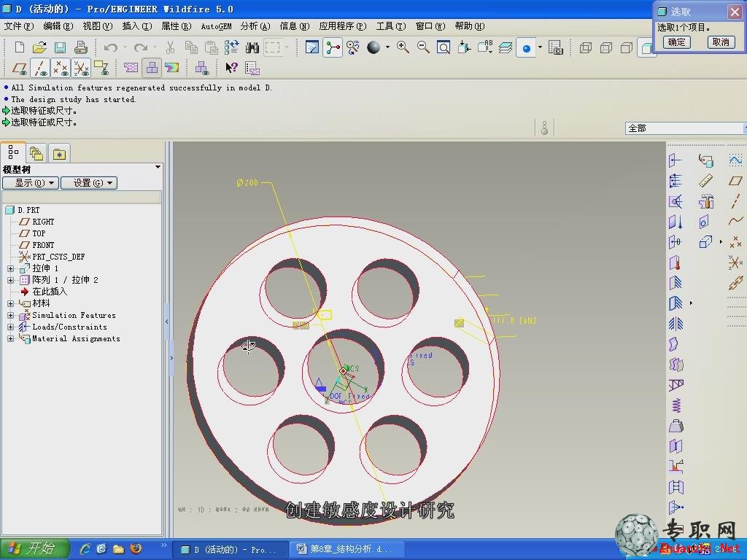Expand the 材料 tree node

[x=11, y=303]
